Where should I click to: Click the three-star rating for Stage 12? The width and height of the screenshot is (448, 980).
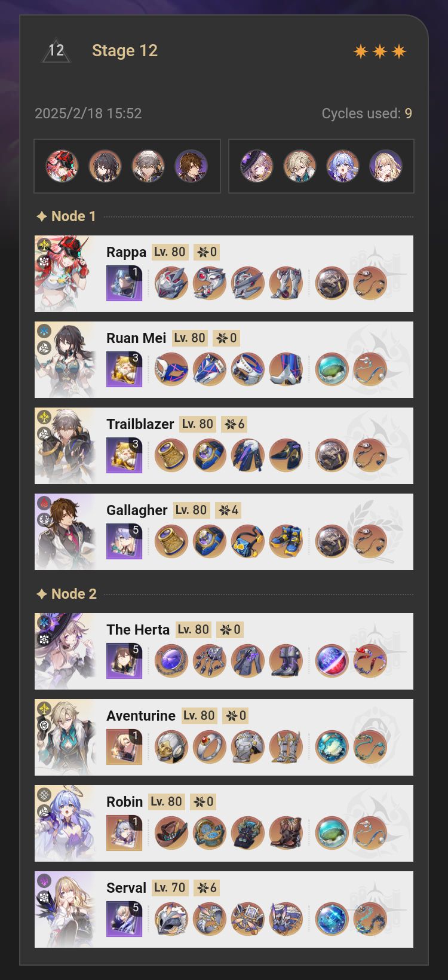pos(380,51)
